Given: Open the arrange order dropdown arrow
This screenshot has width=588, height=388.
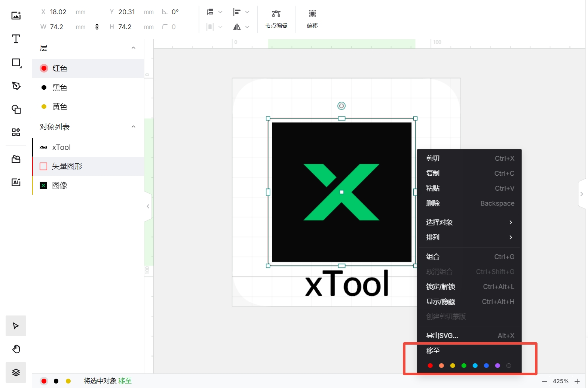Looking at the screenshot, I should (220, 12).
